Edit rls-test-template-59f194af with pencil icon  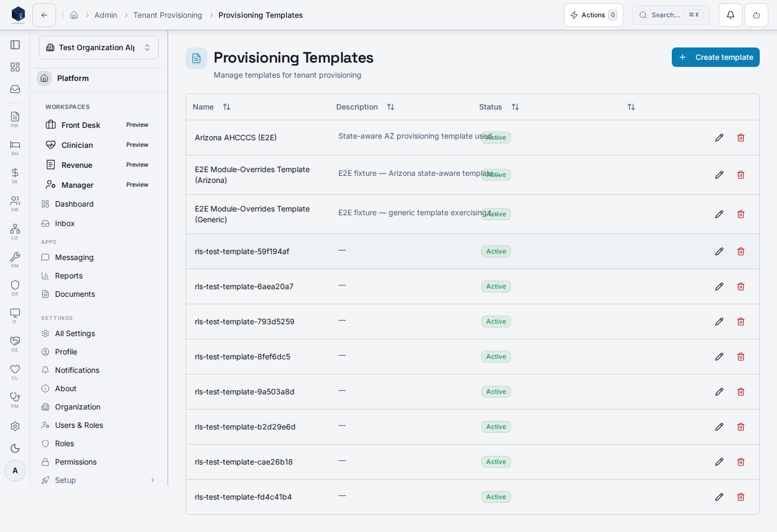tap(719, 251)
